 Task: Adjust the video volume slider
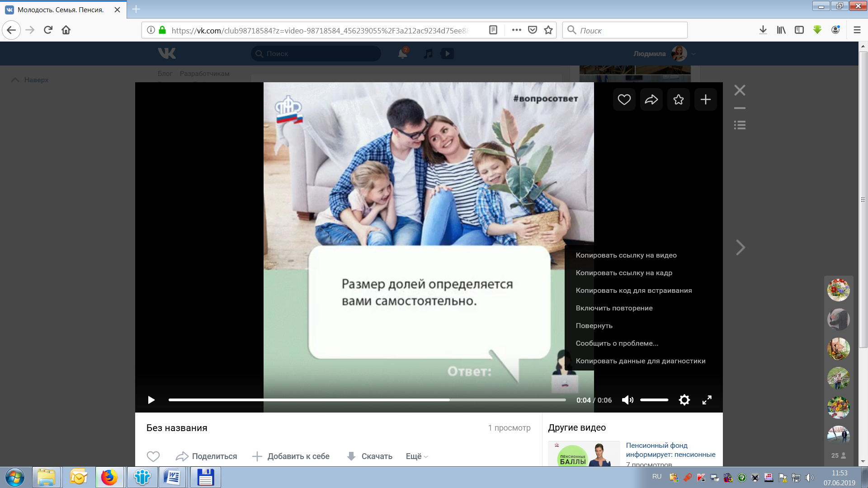[x=654, y=400]
